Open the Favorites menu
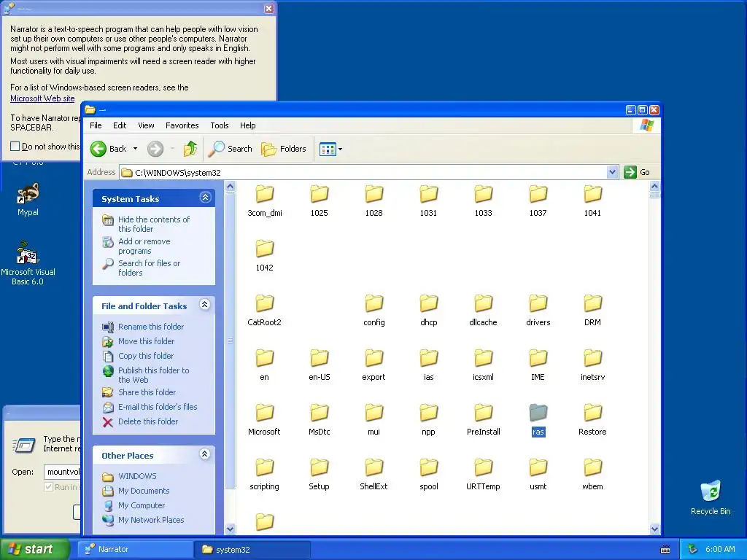Image resolution: width=747 pixels, height=560 pixels. [182, 125]
